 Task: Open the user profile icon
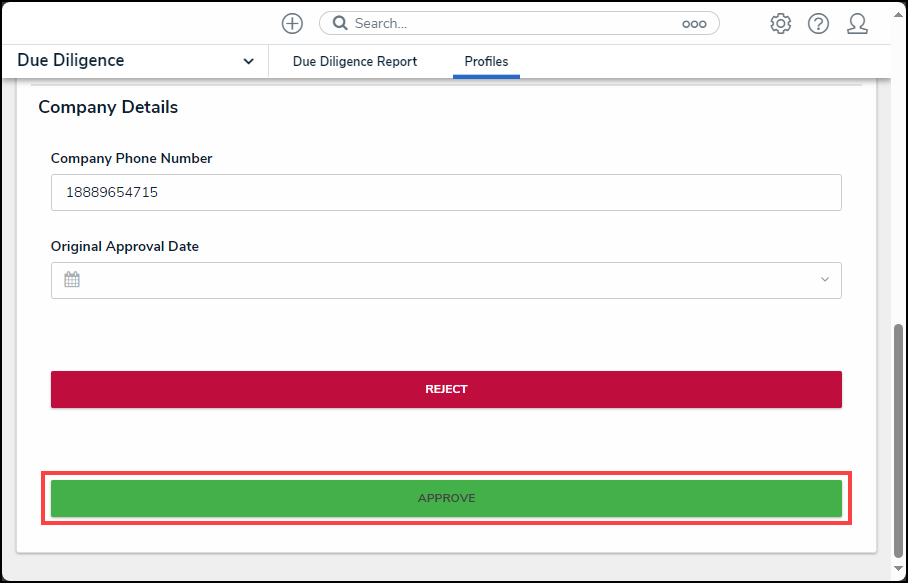coord(857,24)
